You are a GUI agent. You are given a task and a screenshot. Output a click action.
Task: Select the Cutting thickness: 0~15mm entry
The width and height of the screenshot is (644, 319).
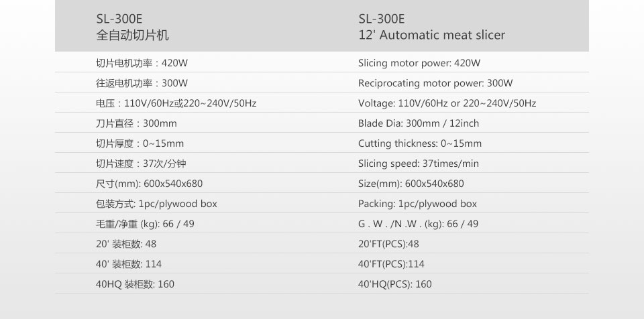click(x=420, y=143)
